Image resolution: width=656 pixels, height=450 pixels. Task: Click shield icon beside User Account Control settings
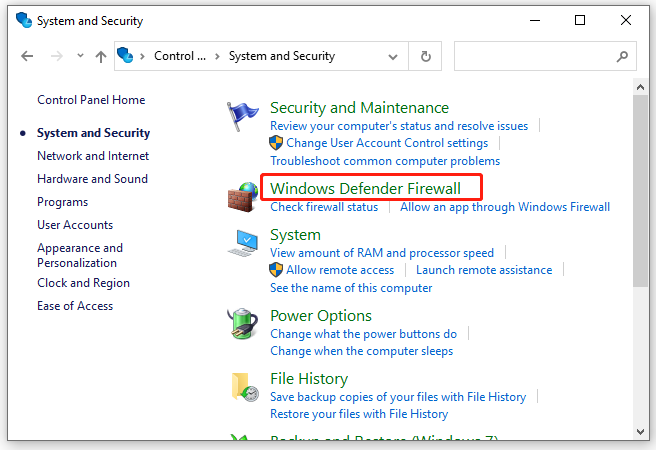276,143
